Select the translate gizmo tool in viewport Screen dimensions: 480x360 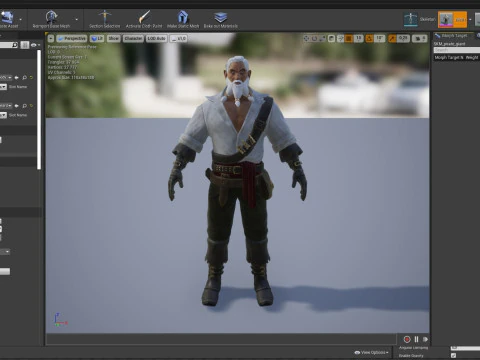(x=306, y=39)
